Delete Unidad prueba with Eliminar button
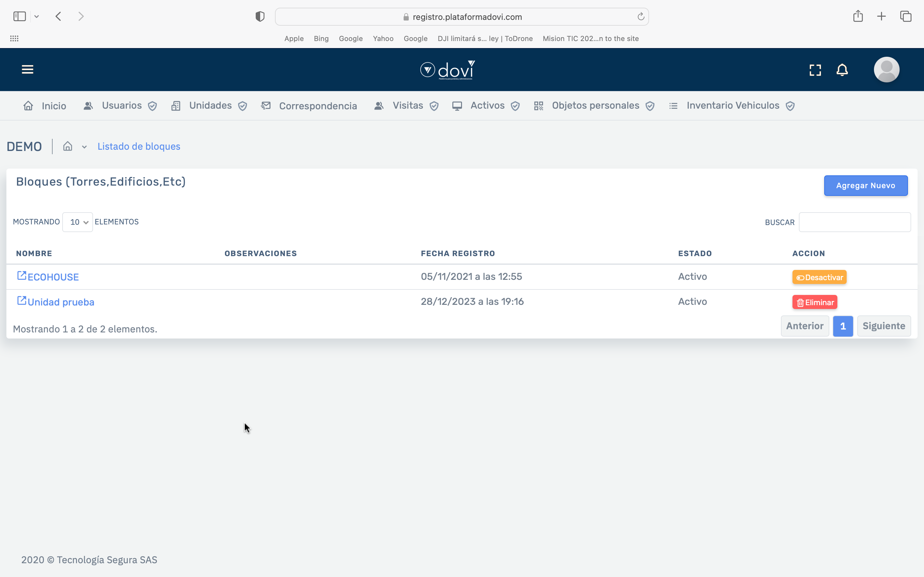The width and height of the screenshot is (924, 577). (x=814, y=303)
